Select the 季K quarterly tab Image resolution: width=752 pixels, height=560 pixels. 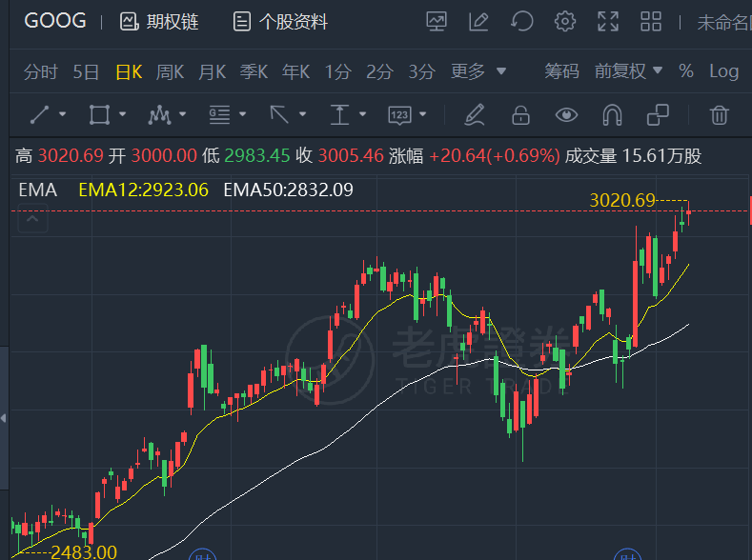tap(254, 71)
